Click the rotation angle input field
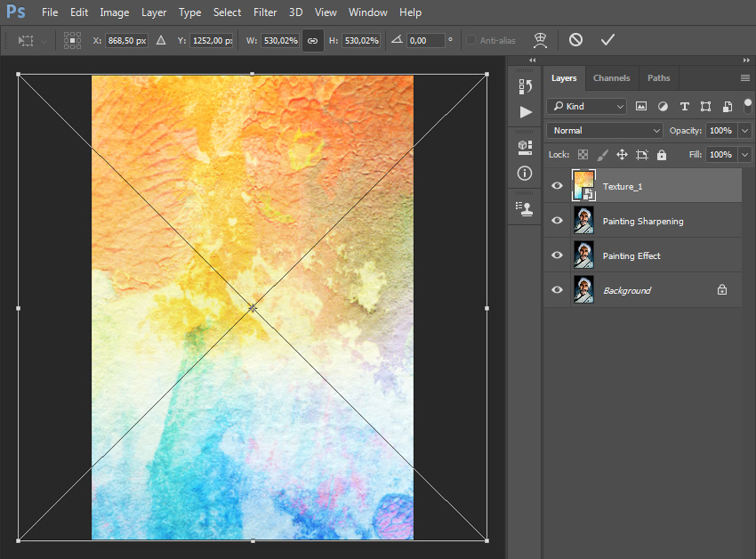The image size is (756, 559). (425, 40)
